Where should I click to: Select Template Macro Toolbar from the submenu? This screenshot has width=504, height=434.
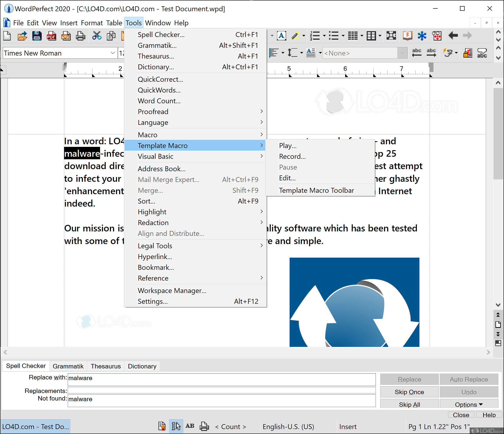pos(317,190)
